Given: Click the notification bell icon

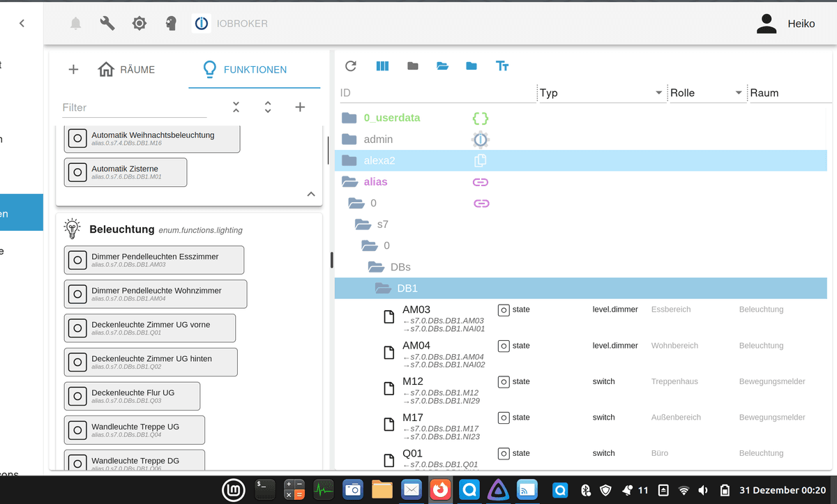Looking at the screenshot, I should point(75,24).
